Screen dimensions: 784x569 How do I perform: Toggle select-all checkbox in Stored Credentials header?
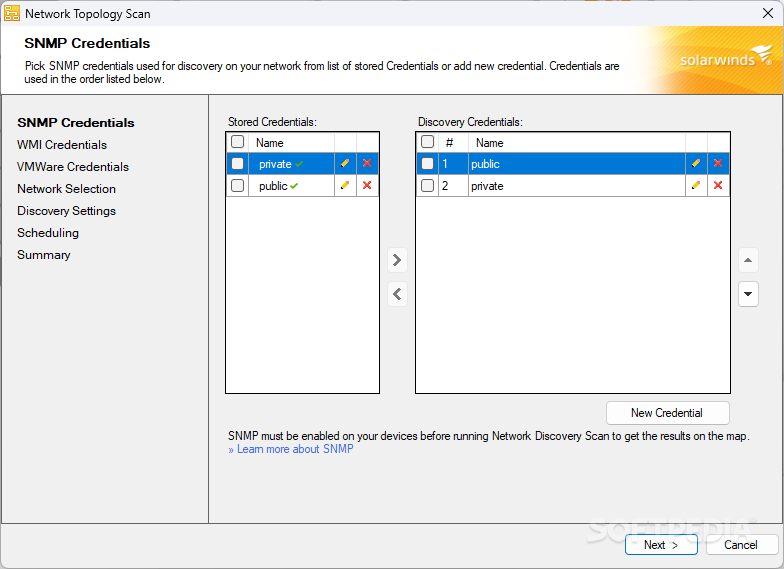point(238,142)
